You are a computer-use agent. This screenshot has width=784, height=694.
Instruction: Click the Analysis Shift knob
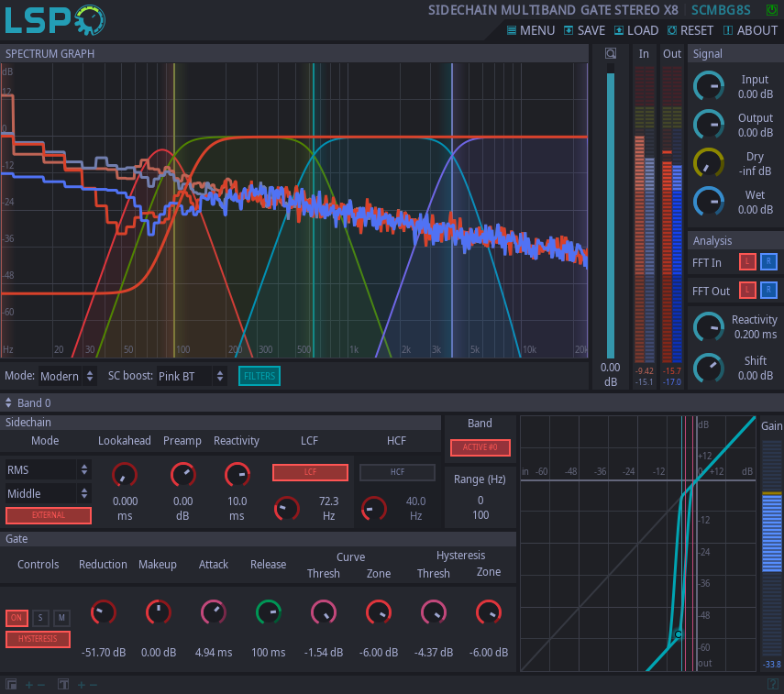coord(709,368)
